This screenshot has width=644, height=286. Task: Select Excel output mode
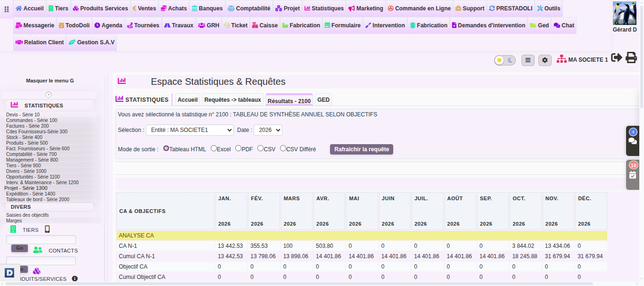(214, 148)
